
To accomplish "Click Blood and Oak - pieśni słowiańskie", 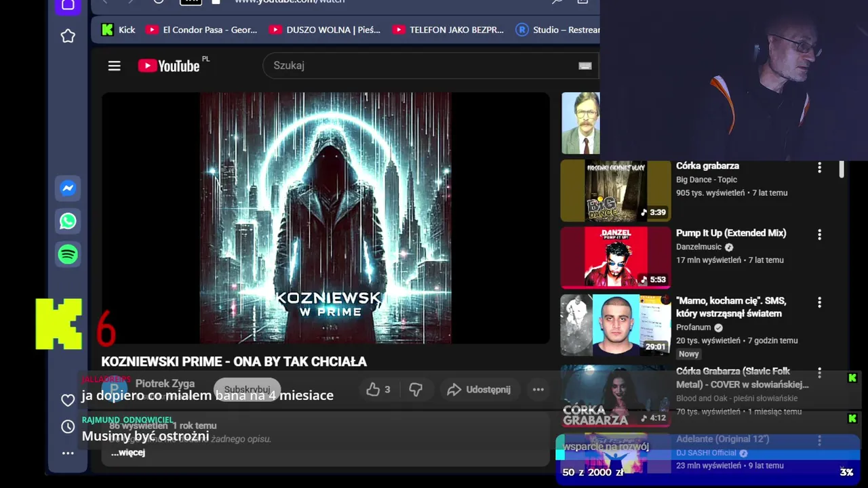I will pyautogui.click(x=736, y=398).
